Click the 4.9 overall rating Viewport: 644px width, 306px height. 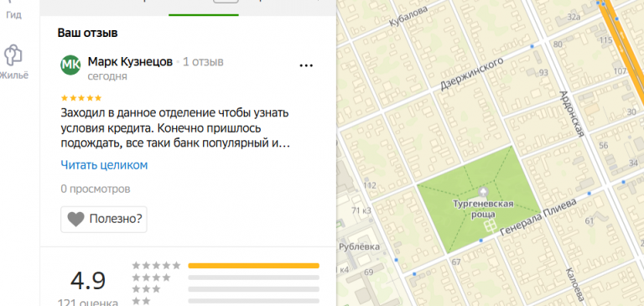pyautogui.click(x=88, y=281)
